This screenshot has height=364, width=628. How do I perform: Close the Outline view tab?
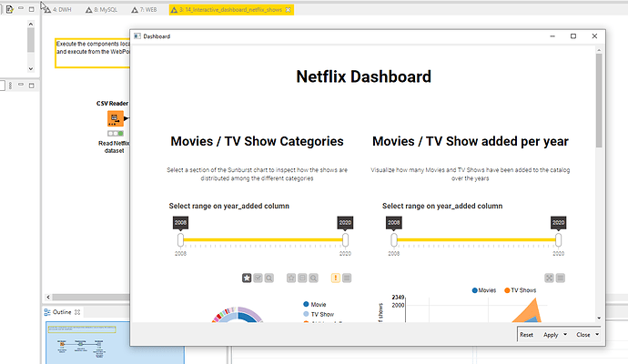[x=77, y=312]
